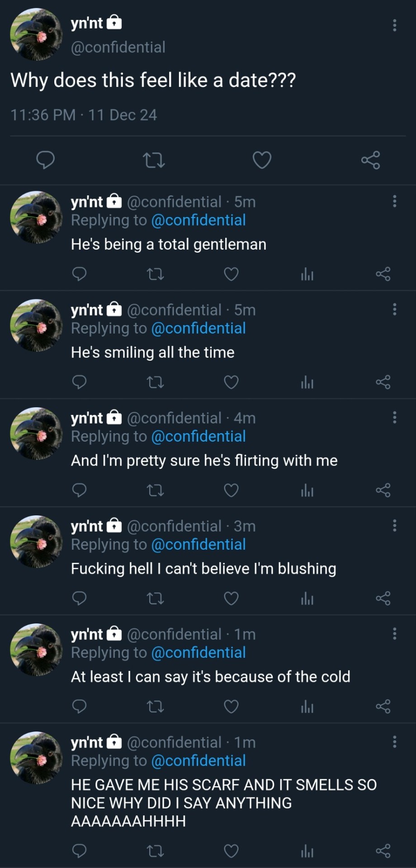Click @confidential link in 'total gentleman' reply

click(x=199, y=220)
